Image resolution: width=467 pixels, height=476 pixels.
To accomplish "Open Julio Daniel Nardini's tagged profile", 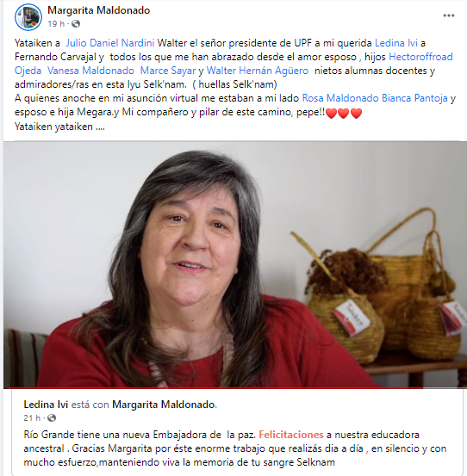I will (x=110, y=43).
